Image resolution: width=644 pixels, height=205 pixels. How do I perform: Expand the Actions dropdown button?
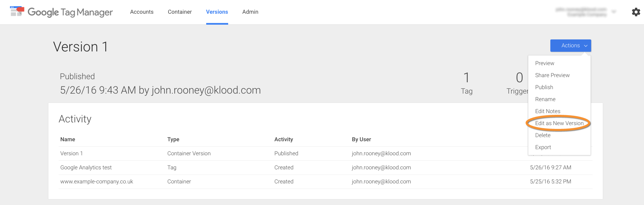pos(570,46)
